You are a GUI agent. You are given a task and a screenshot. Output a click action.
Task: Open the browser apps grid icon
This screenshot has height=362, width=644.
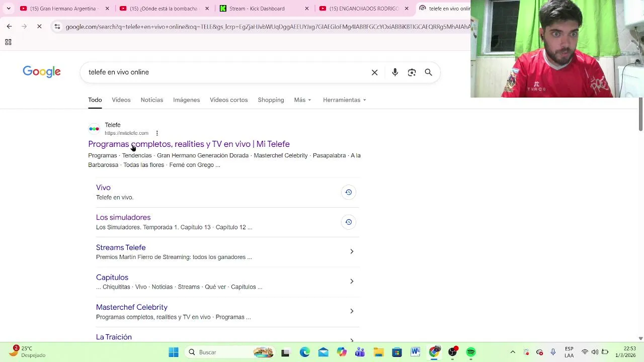click(x=8, y=42)
